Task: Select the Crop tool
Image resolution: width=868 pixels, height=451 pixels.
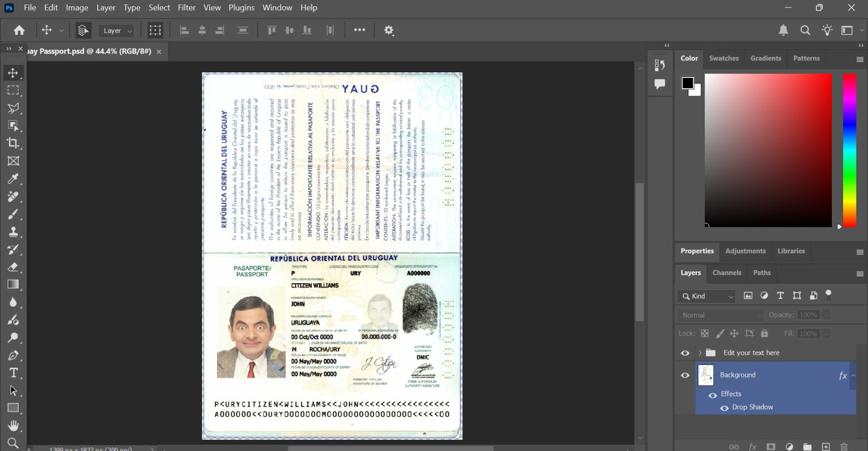Action: point(13,143)
